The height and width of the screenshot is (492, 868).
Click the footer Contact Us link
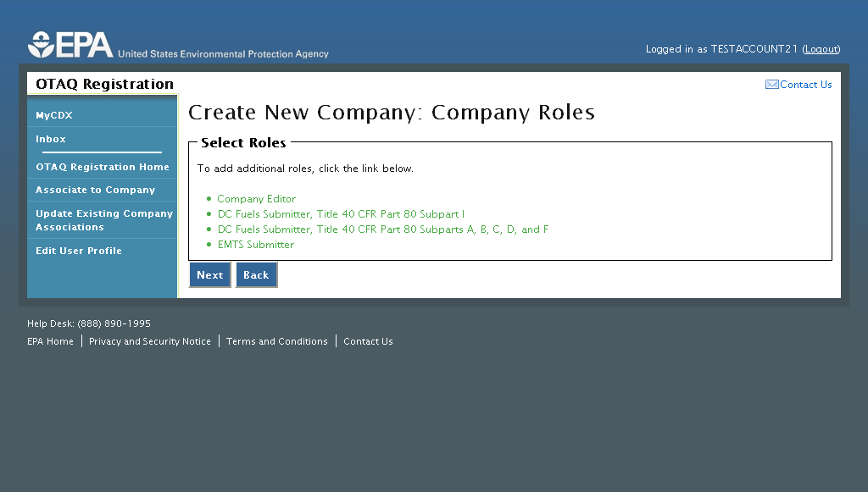(x=368, y=341)
